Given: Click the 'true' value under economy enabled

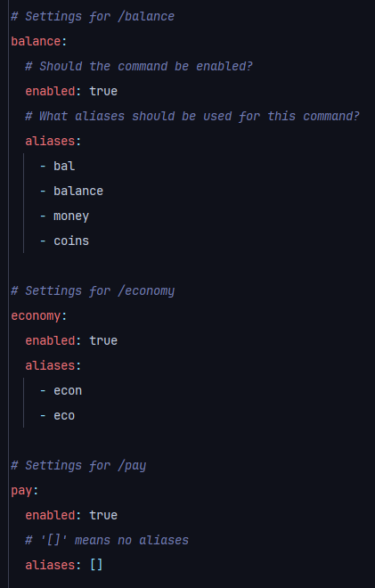Looking at the screenshot, I should click(x=103, y=340).
